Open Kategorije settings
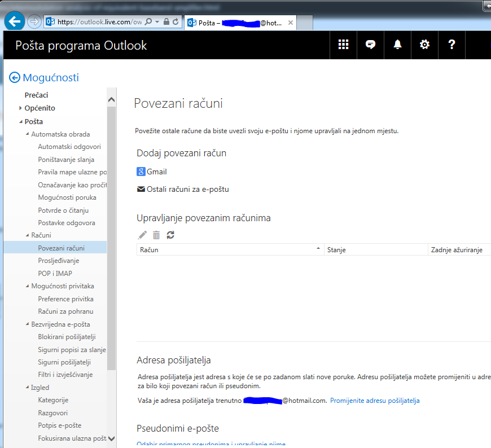 click(x=53, y=400)
